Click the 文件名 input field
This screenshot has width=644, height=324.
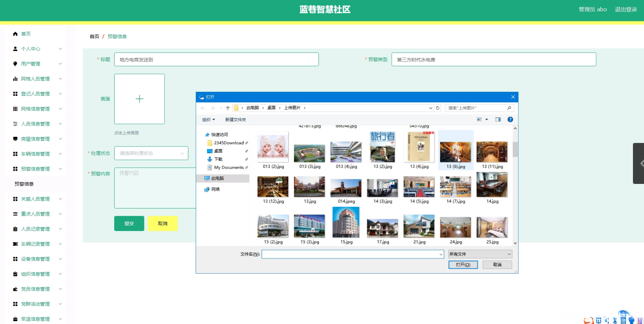pyautogui.click(x=352, y=254)
